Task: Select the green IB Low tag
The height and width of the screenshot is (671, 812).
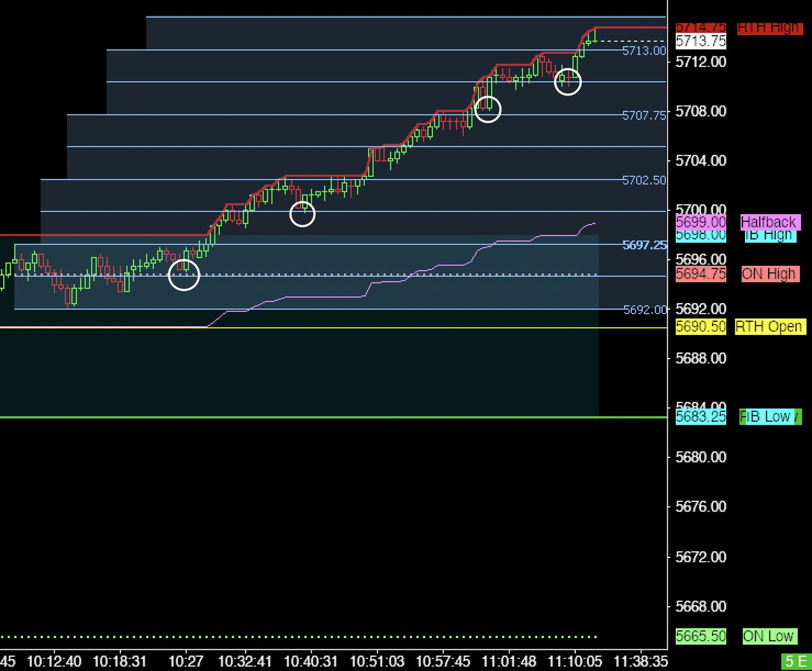Action: (770, 417)
